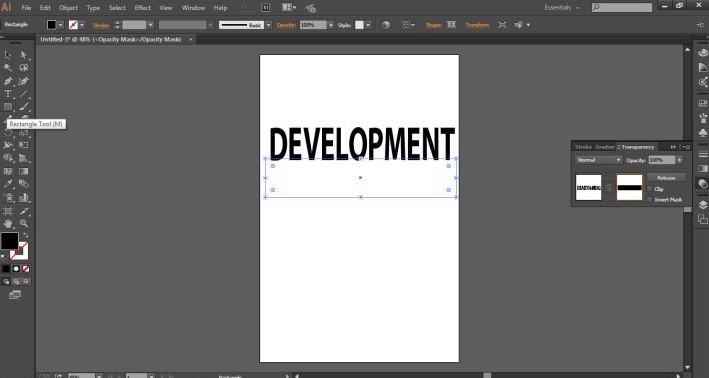Viewport: 709px width, 378px height.
Task: Select the Column Graph tool
Action: coord(24,198)
